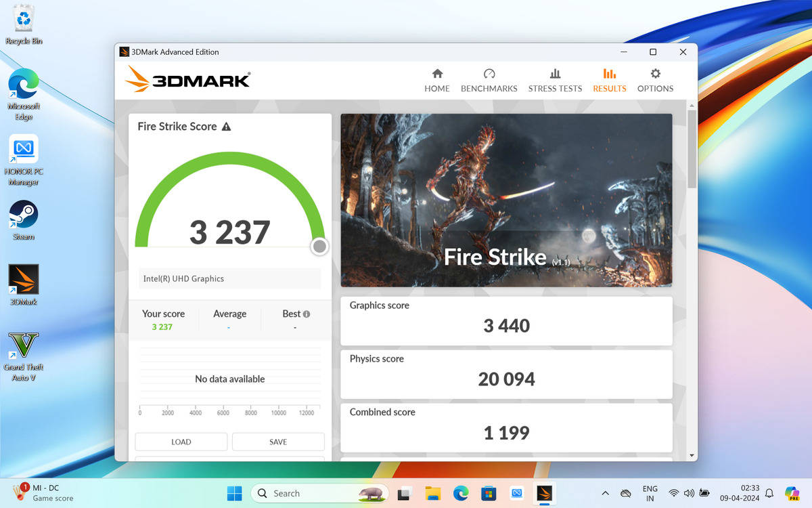Click the speaker volume icon in the tray

click(689, 493)
